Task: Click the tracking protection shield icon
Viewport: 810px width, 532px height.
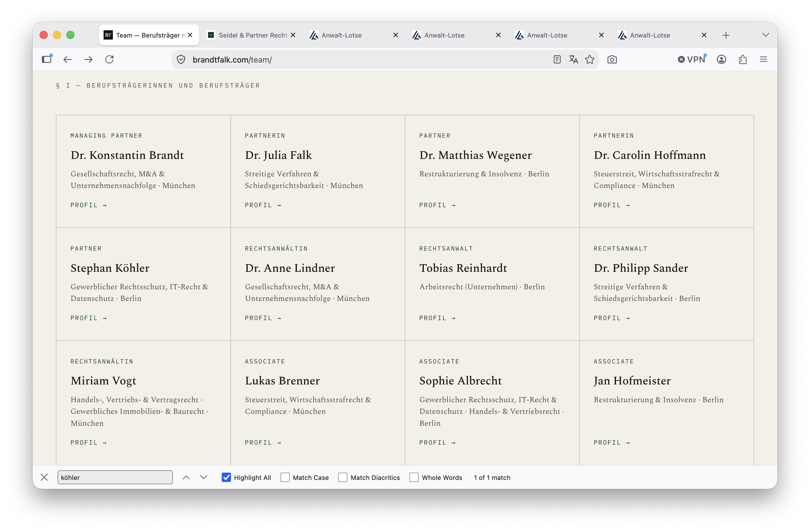Action: click(x=181, y=60)
